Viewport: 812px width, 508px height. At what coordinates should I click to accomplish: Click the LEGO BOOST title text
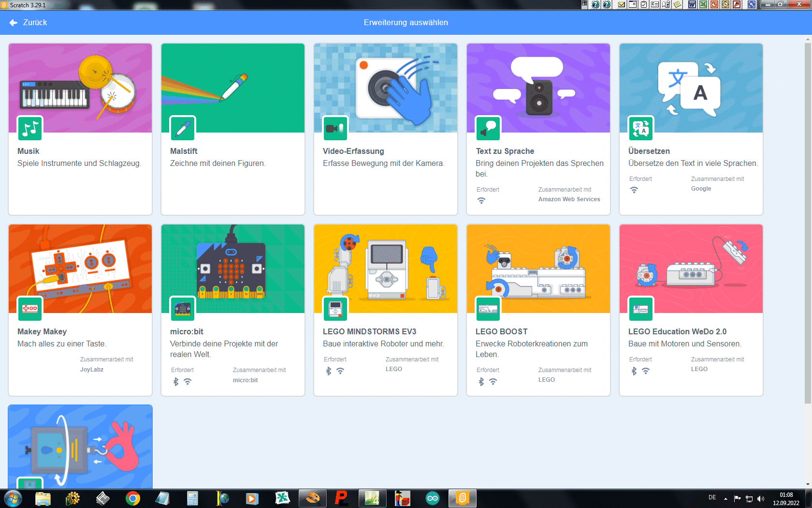[x=502, y=331]
